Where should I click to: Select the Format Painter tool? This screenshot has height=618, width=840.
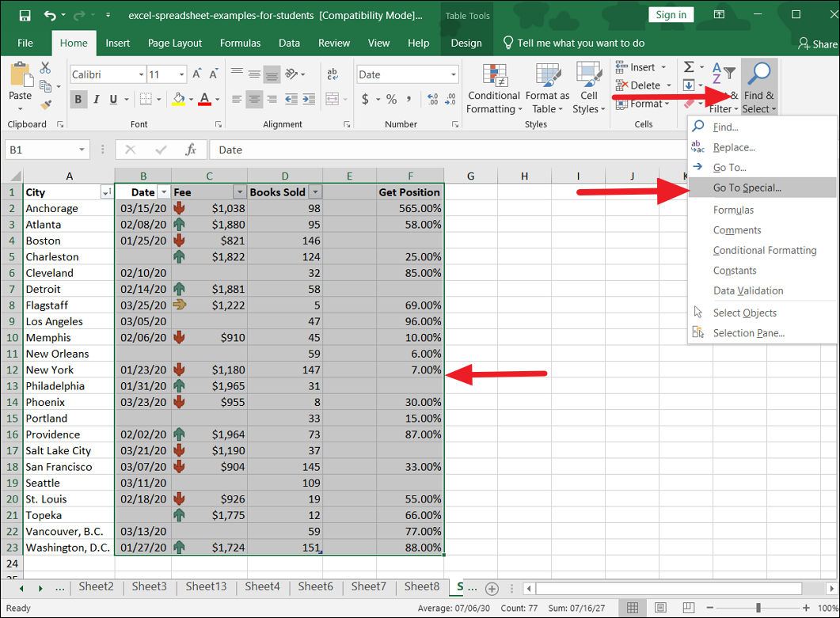click(x=46, y=103)
